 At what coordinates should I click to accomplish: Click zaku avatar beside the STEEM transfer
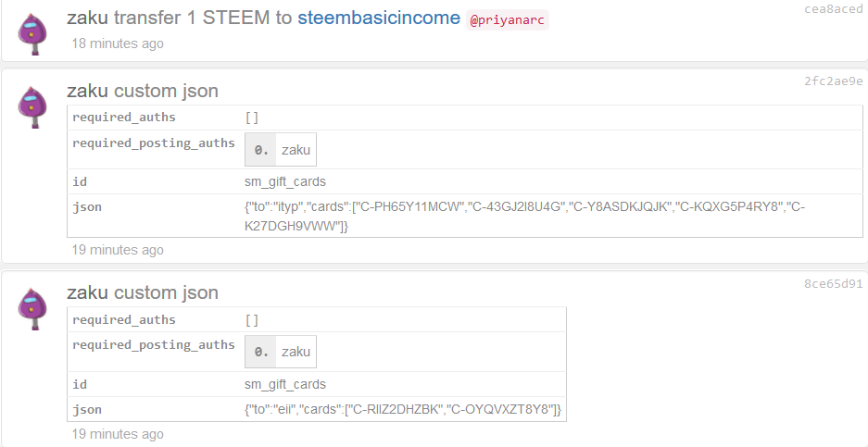tap(32, 34)
